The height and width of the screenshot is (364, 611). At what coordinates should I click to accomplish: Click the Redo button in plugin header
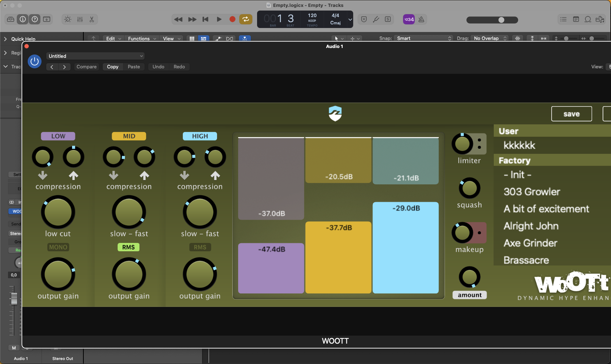179,67
